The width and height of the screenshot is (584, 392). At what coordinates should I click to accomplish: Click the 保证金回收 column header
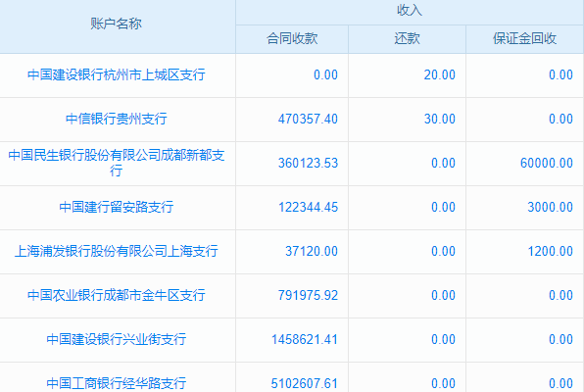(524, 38)
